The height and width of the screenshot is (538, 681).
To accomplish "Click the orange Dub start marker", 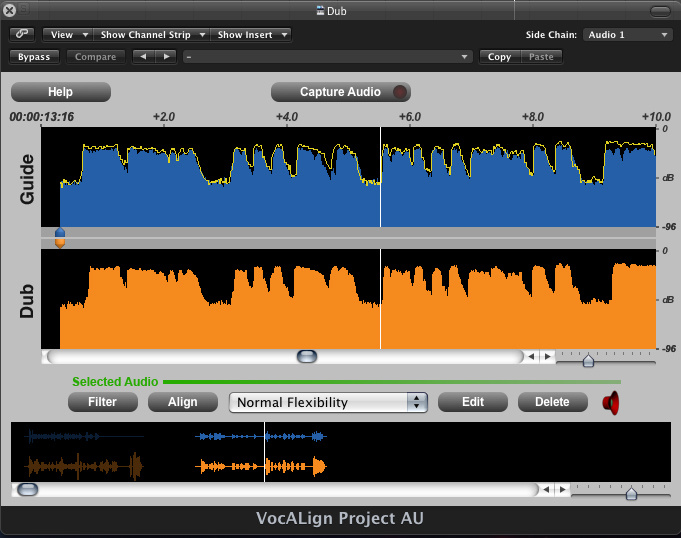I will pos(60,242).
